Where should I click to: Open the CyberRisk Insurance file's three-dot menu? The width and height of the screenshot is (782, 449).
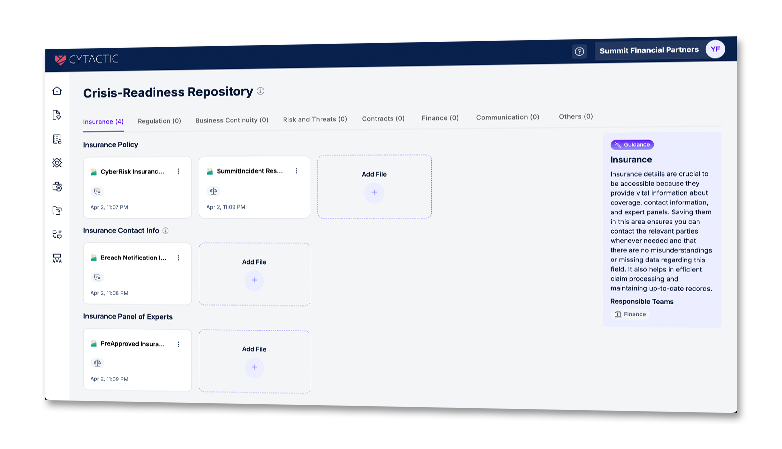click(x=179, y=172)
